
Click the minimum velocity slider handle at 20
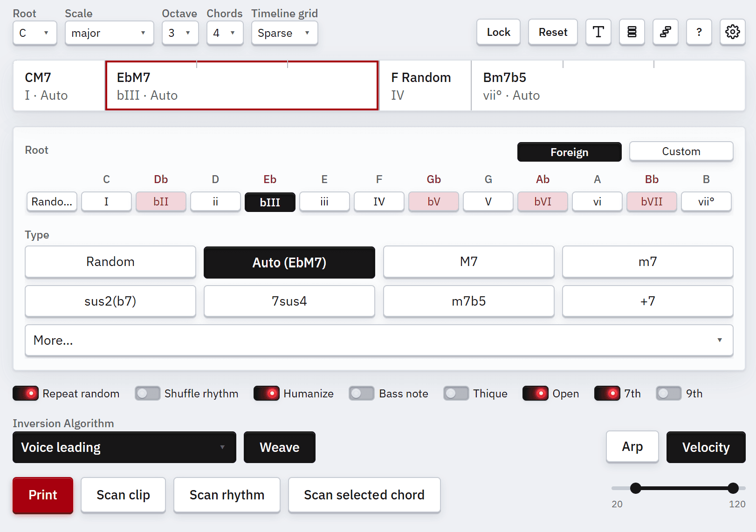coord(636,488)
